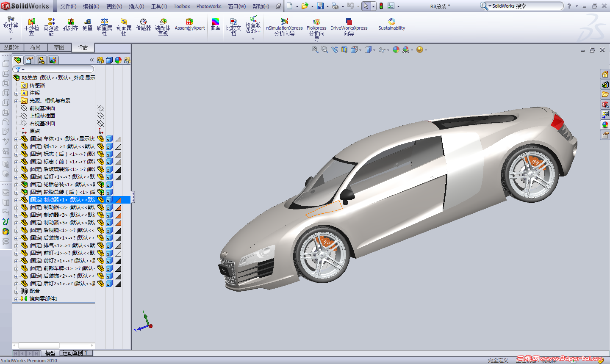The width and height of the screenshot is (610, 364).
Task: Toggle visibility of 轮胎总装<1> in the display pane
Action: (100, 185)
